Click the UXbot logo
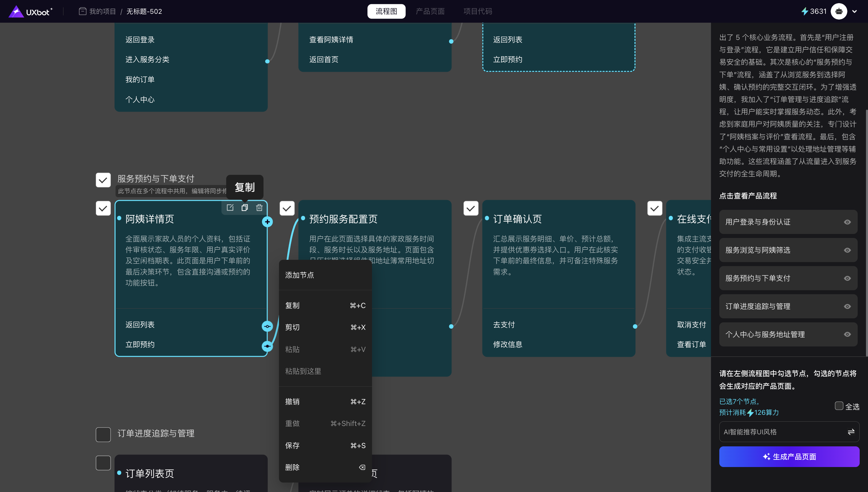868x492 pixels. click(x=31, y=11)
